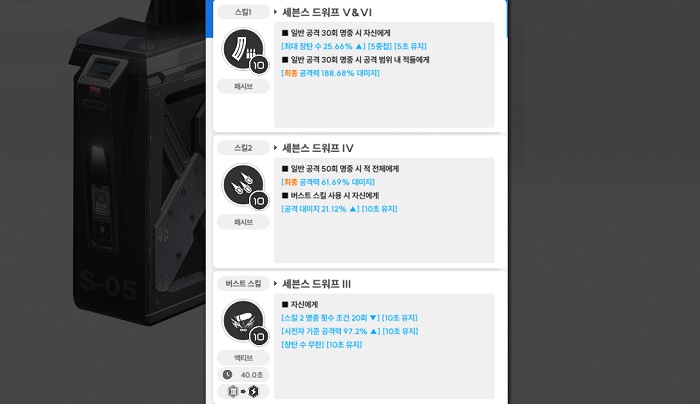Click the cooldown clock icon beside 40.0초

point(228,375)
